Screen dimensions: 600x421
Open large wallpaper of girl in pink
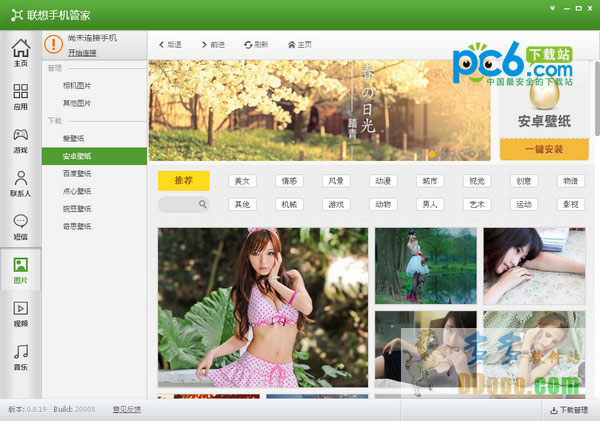[263, 307]
